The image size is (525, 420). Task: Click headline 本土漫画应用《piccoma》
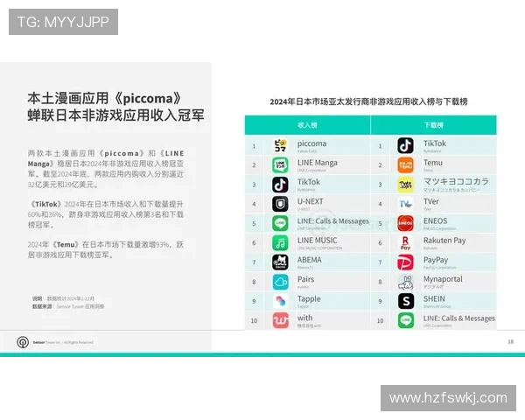pyautogui.click(x=105, y=99)
